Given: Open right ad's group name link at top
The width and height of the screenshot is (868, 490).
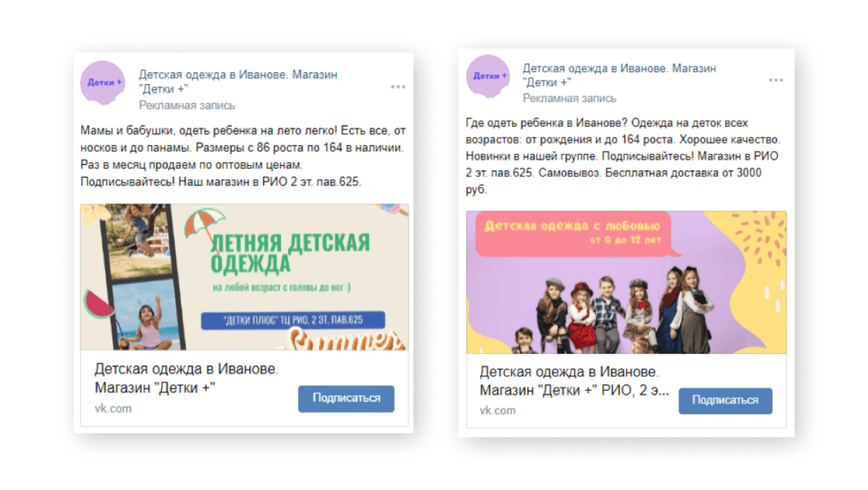Looking at the screenshot, I should (x=619, y=76).
